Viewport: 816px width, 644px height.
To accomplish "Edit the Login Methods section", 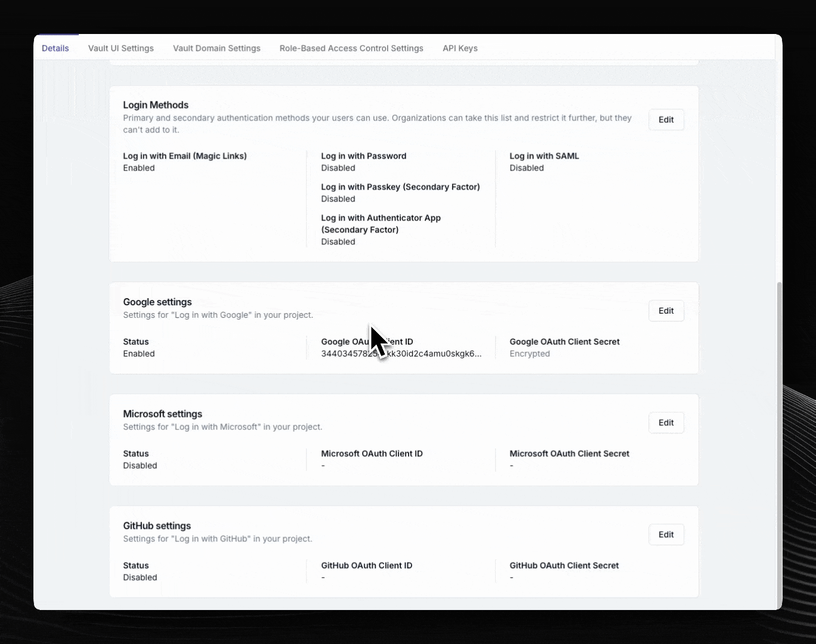I will click(x=666, y=120).
